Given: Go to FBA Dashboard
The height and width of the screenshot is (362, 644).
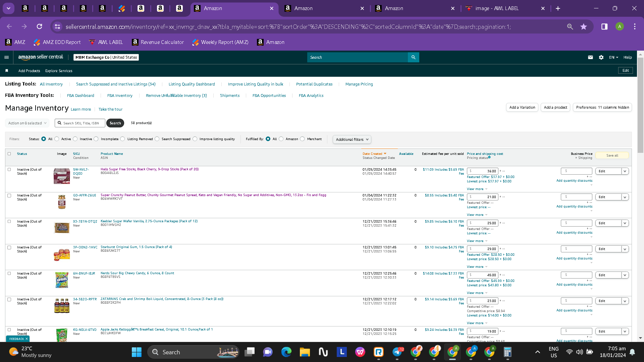Looking at the screenshot, I should [x=80, y=96].
